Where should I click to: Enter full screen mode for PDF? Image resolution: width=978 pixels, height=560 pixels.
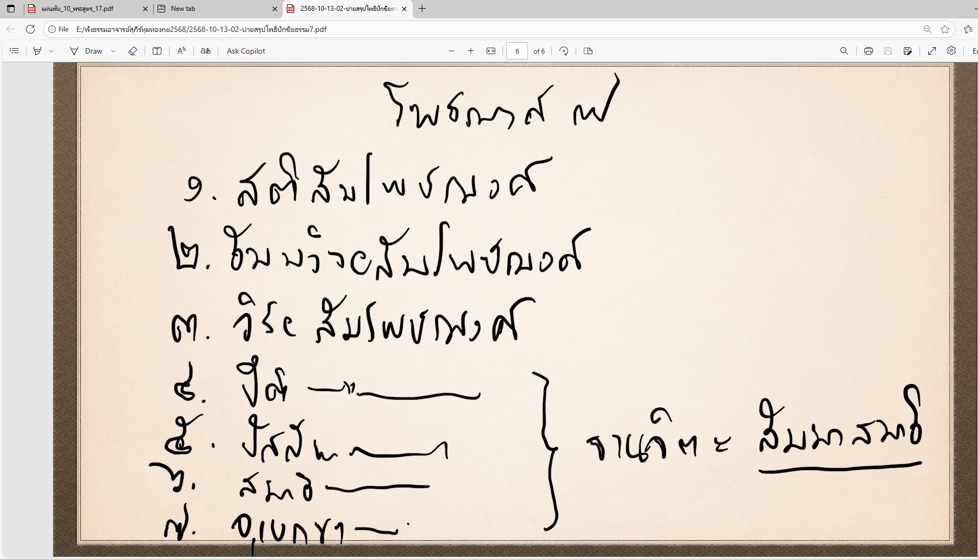pyautogui.click(x=932, y=51)
